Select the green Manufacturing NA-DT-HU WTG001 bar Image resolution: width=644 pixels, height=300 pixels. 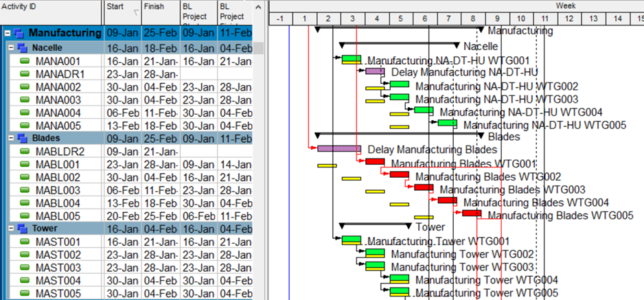tap(351, 58)
